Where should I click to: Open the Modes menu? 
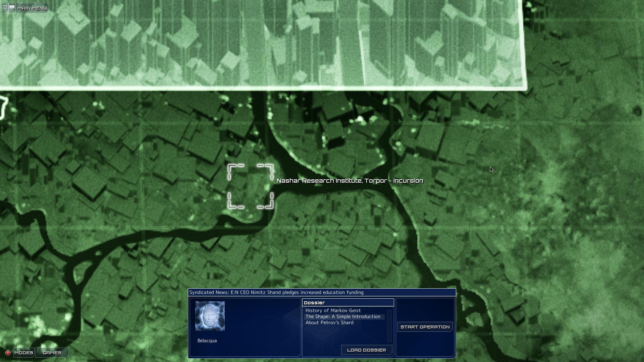click(x=23, y=353)
